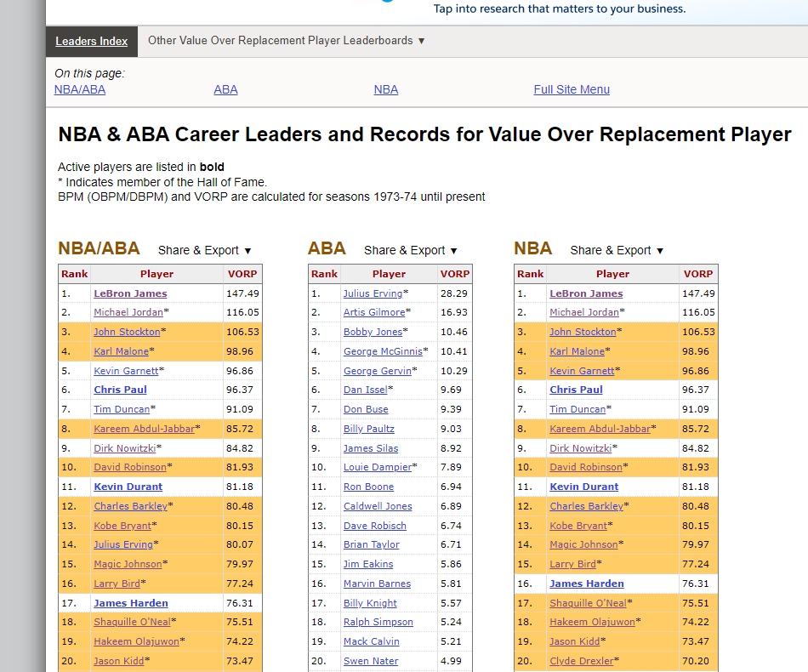Open Hakeem Olajuwon in NBA/ABA table

137,641
